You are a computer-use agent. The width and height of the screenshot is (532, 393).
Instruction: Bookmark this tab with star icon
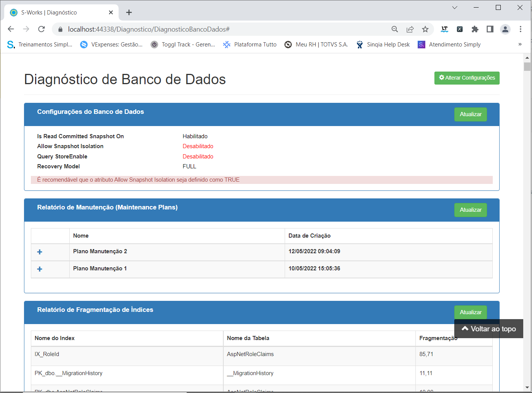425,29
